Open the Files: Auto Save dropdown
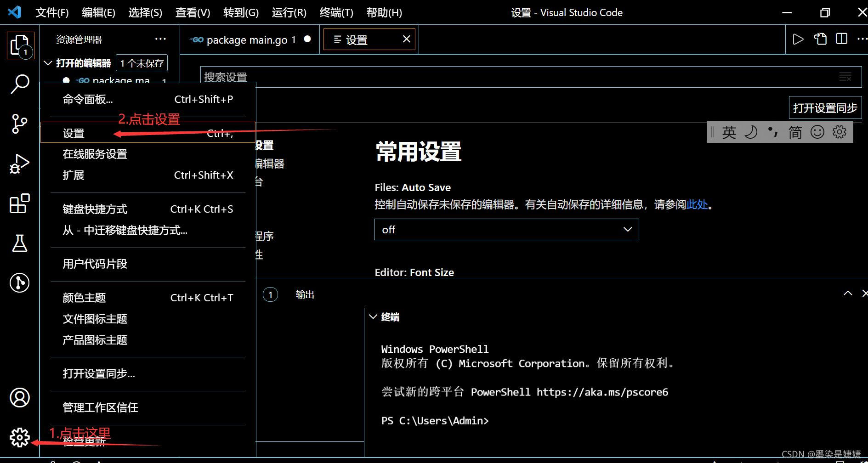This screenshot has height=463, width=868. pos(506,230)
